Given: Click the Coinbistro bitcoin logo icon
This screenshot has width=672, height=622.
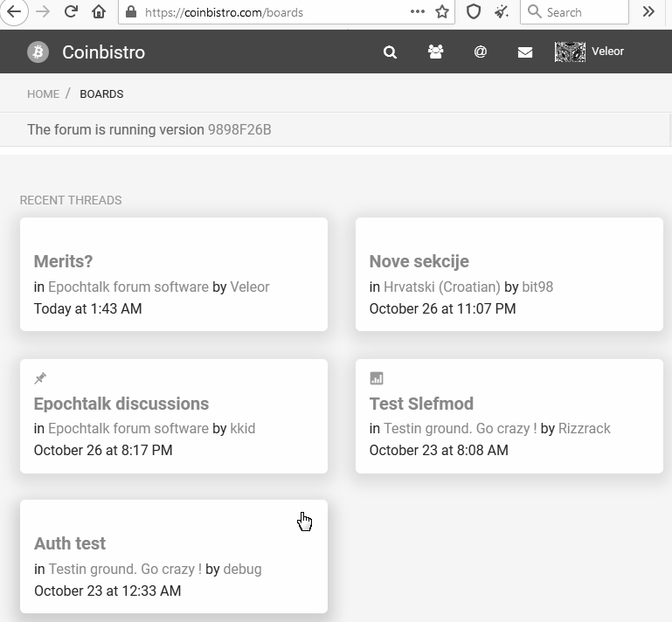Looking at the screenshot, I should (38, 52).
